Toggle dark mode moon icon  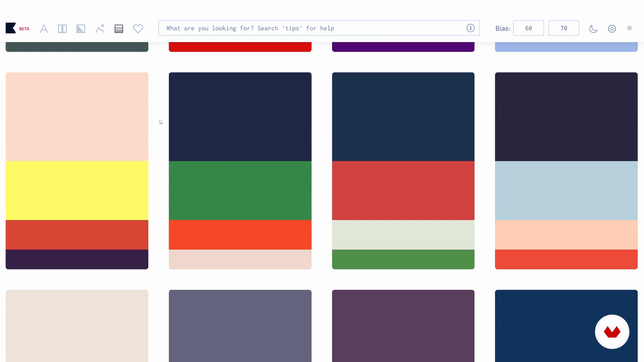tap(593, 29)
